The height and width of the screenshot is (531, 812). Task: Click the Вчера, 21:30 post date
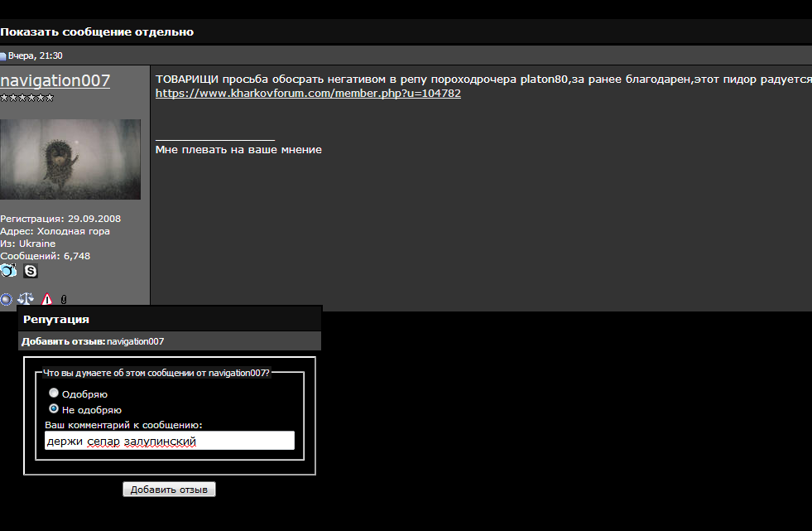[x=36, y=56]
